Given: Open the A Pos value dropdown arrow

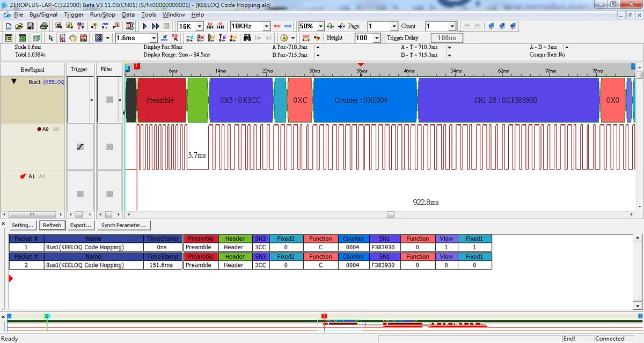Looking at the screenshot, I should tap(318, 47).
